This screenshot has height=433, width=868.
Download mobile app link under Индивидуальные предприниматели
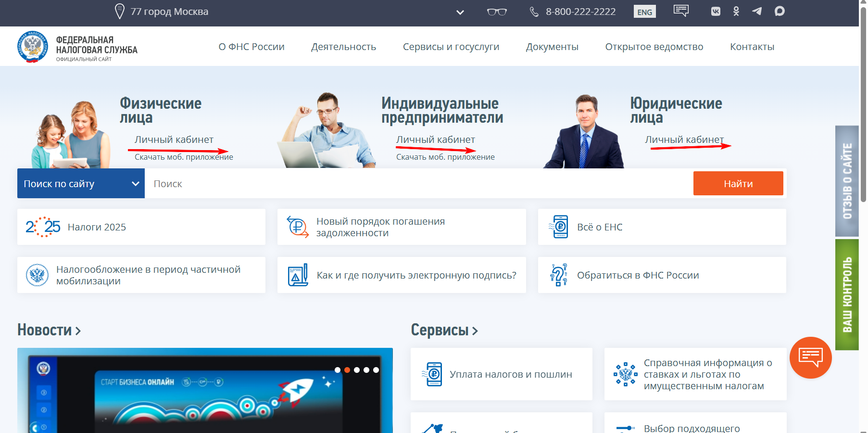pos(445,157)
